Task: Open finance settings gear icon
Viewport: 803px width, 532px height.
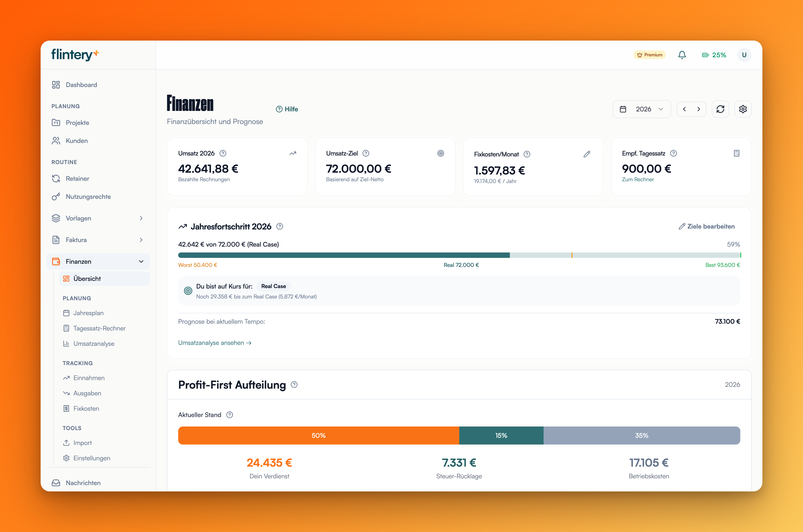Action: click(743, 109)
